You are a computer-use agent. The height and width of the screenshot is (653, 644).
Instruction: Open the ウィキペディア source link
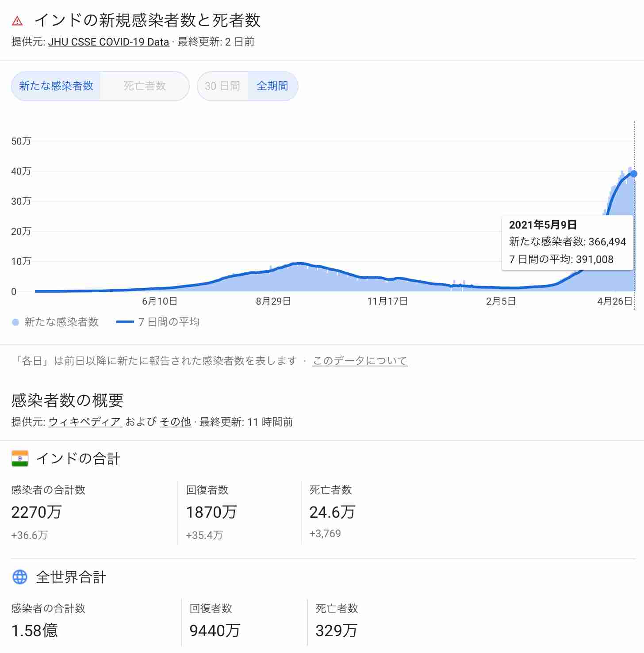click(84, 422)
